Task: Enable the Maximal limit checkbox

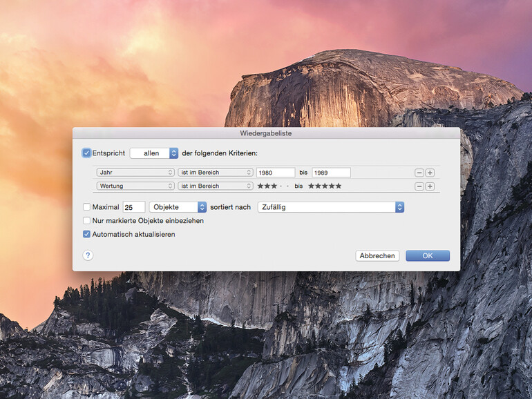Action: point(86,206)
